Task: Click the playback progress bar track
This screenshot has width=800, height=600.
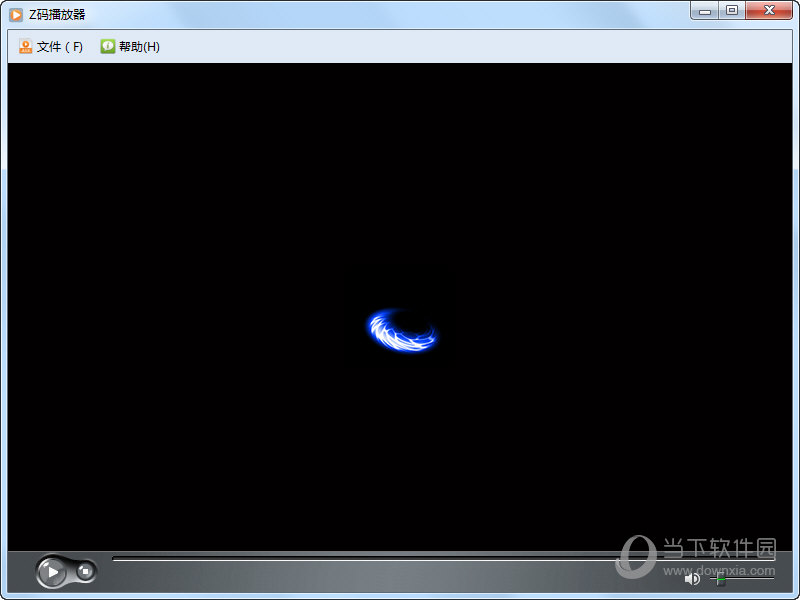Action: [360, 558]
